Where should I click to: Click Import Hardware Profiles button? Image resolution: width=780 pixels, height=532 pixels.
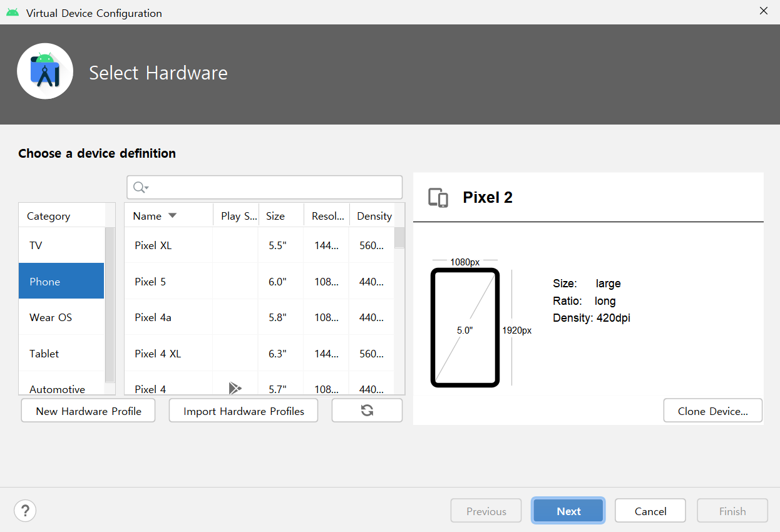point(244,411)
